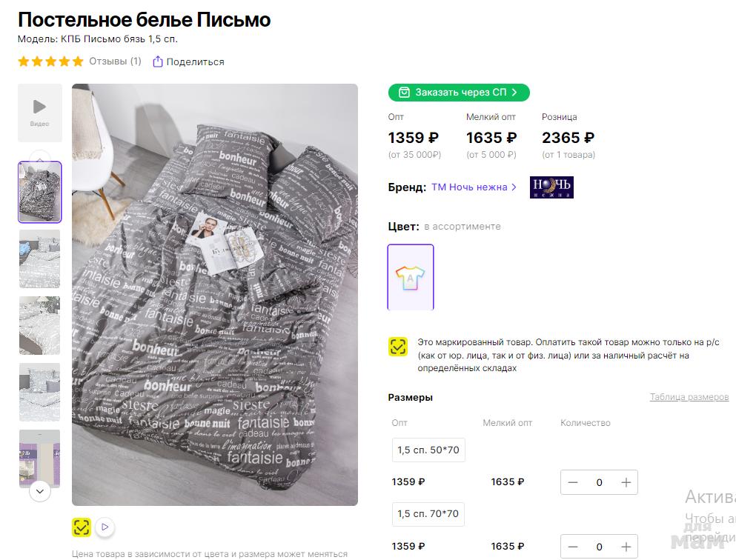736x560 pixels.
Task: Increase quantity for 1,5 сп. 50*70
Action: pyautogui.click(x=626, y=482)
